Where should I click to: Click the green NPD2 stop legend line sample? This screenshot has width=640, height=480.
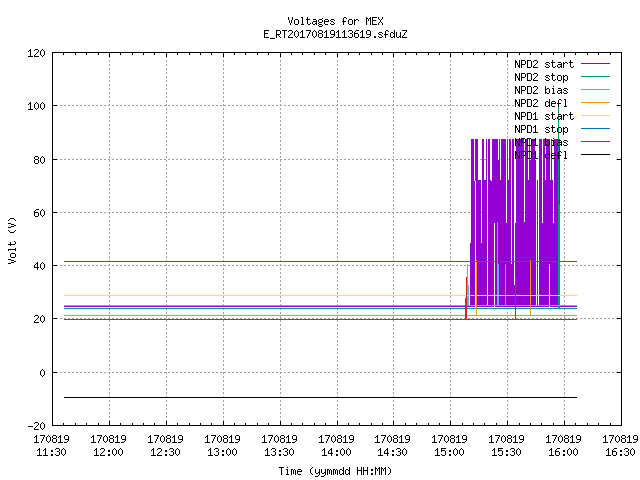[x=595, y=76]
